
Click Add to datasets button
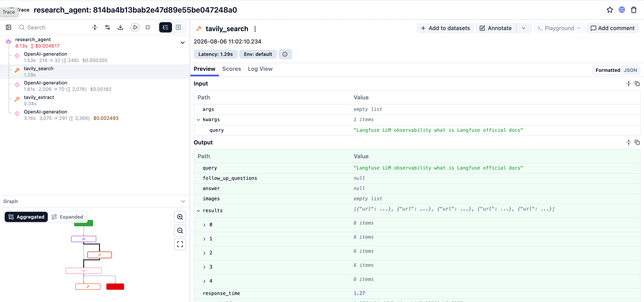point(445,28)
